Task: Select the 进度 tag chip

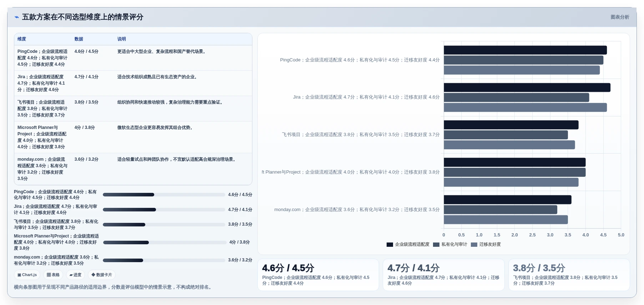Action: coord(75,275)
